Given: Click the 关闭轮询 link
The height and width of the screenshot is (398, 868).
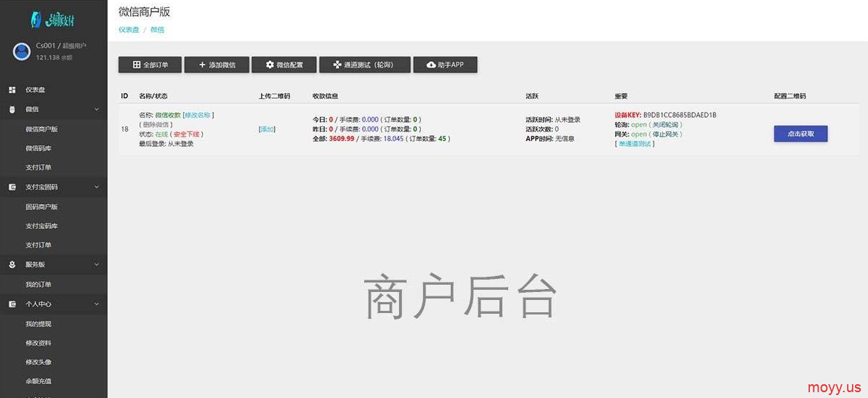Looking at the screenshot, I should pyautogui.click(x=665, y=124).
